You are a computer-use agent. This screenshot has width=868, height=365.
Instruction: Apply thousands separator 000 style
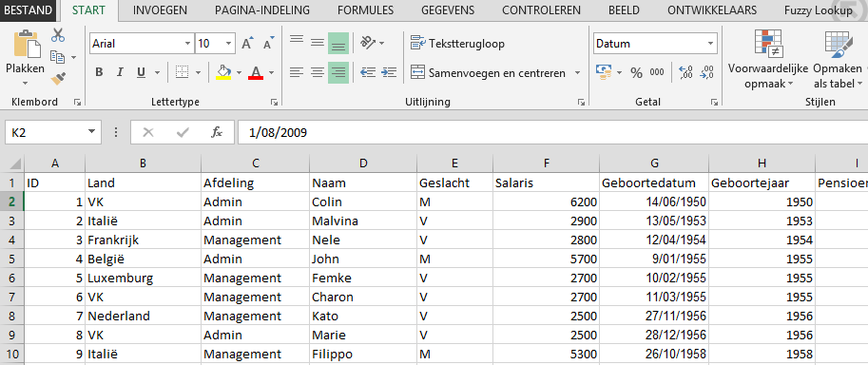pos(657,72)
